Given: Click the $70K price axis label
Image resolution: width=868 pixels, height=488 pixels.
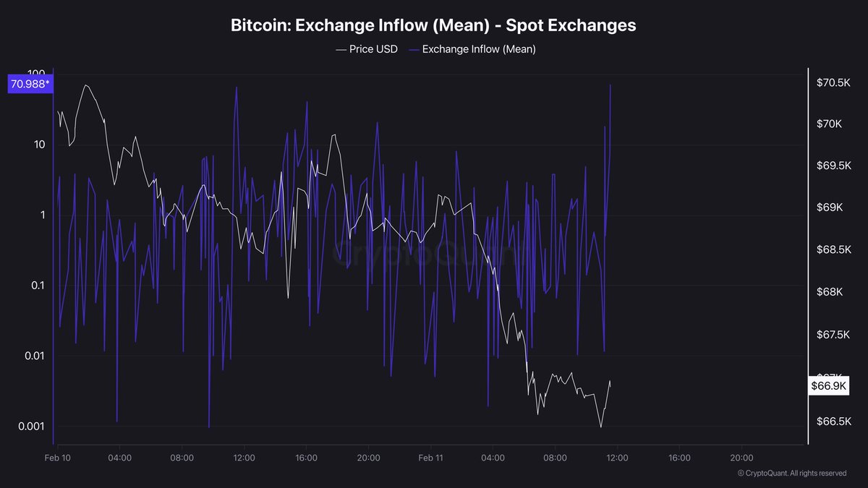Looking at the screenshot, I should coord(828,124).
